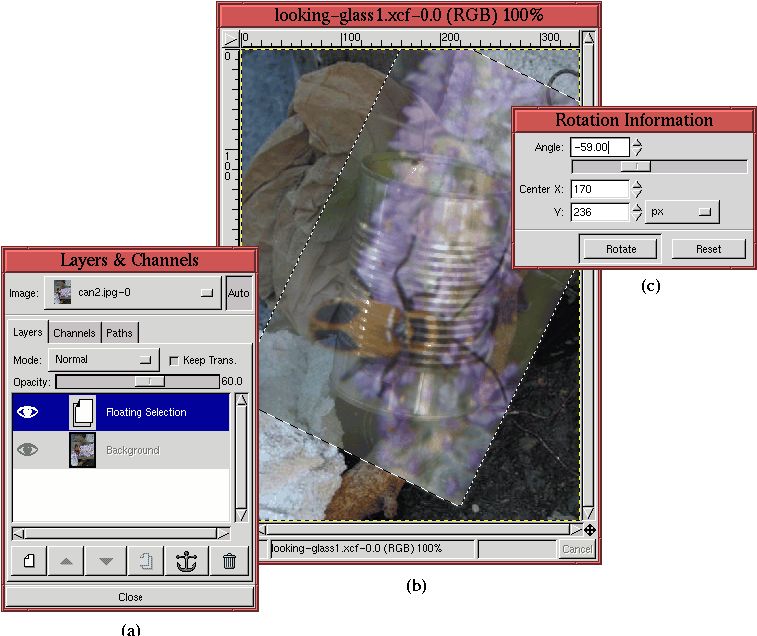757x636 pixels.
Task: Open the px units dropdown
Action: pos(682,212)
